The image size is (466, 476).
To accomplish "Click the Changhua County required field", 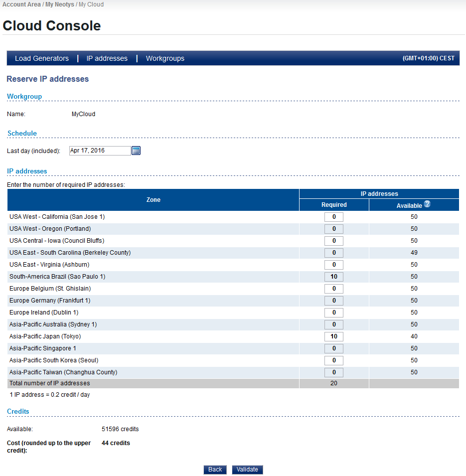I will click(334, 372).
